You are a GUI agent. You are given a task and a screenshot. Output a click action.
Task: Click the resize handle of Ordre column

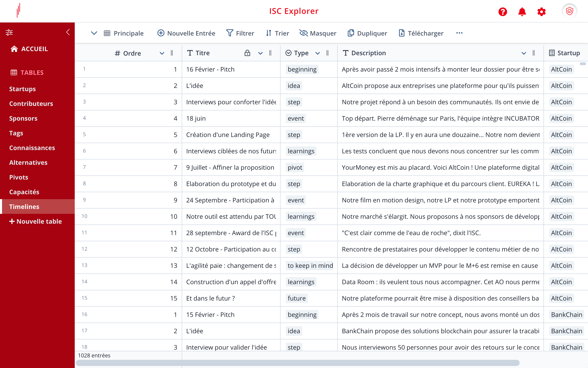172,53
